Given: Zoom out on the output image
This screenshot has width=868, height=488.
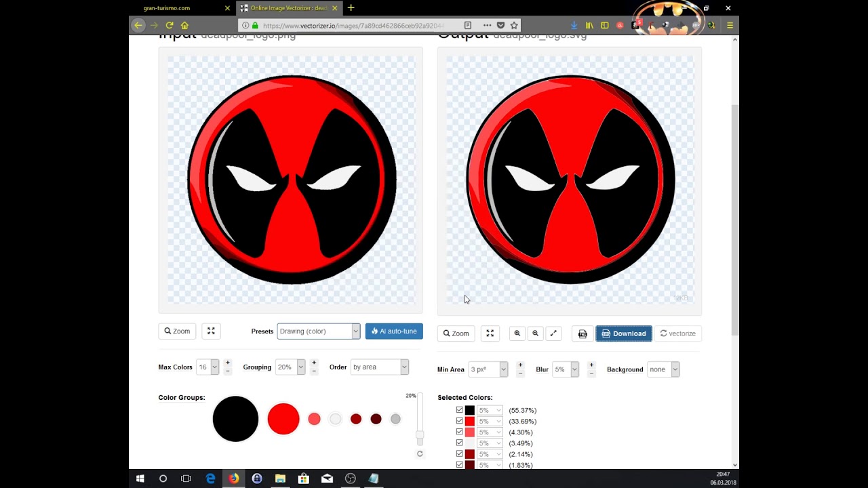Looking at the screenshot, I should coord(535,333).
